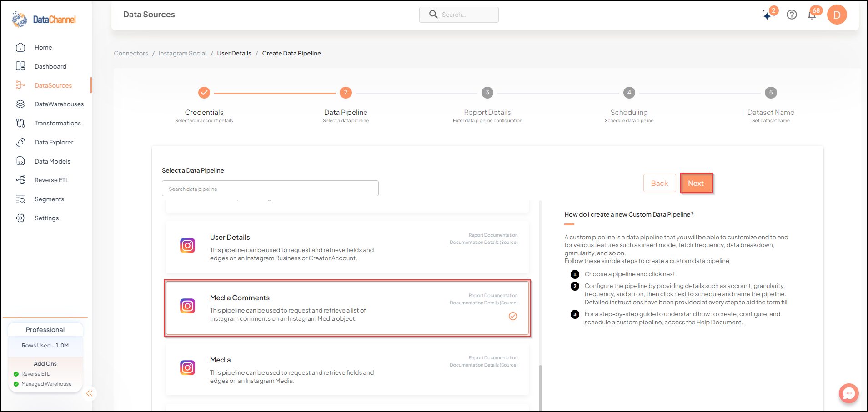This screenshot has height=412, width=868.
Task: Click the Transformations sidebar icon
Action: [20, 123]
